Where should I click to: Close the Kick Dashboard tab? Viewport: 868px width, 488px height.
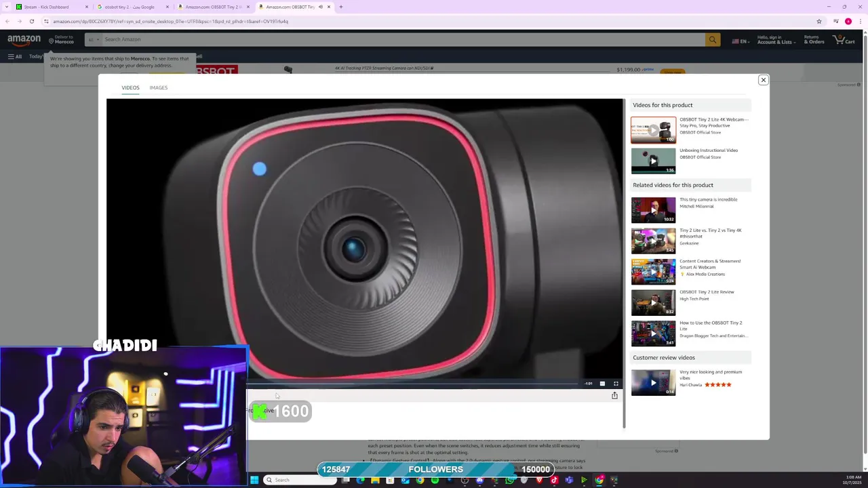(x=86, y=7)
